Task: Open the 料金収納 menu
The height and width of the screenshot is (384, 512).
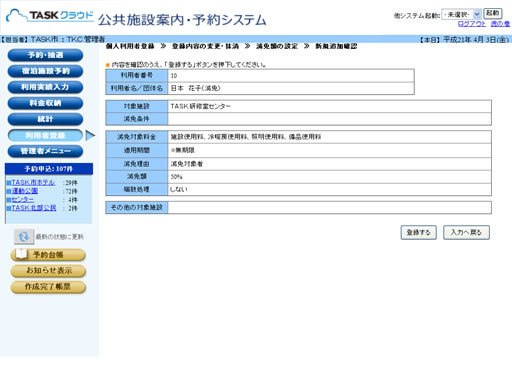Action: [45, 103]
